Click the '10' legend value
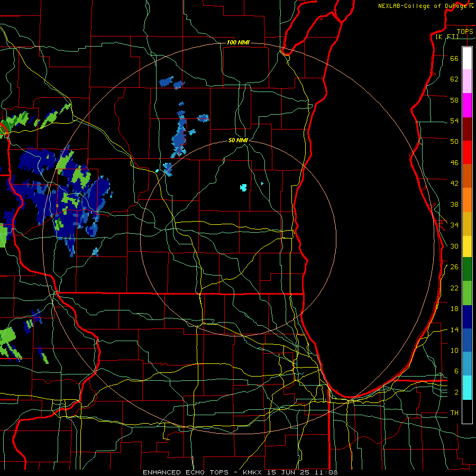The image size is (476, 476). click(454, 350)
